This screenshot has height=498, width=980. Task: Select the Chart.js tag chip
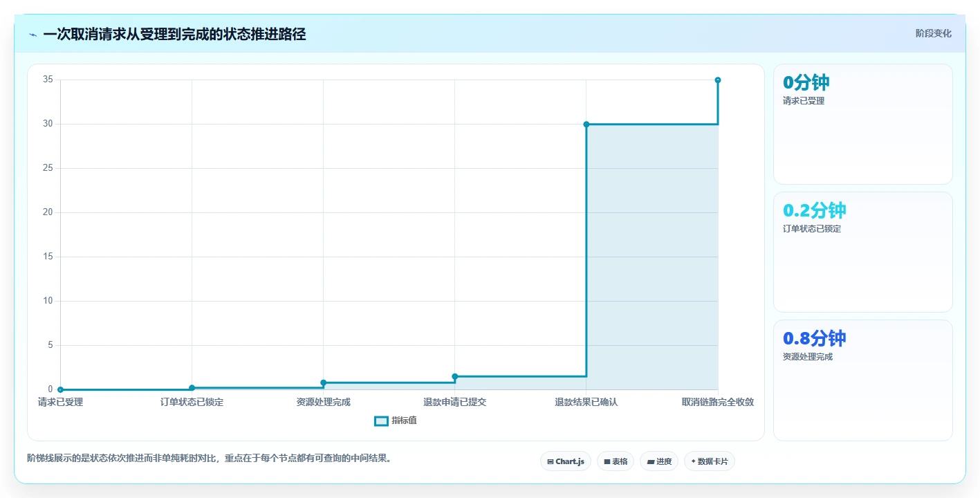click(565, 461)
